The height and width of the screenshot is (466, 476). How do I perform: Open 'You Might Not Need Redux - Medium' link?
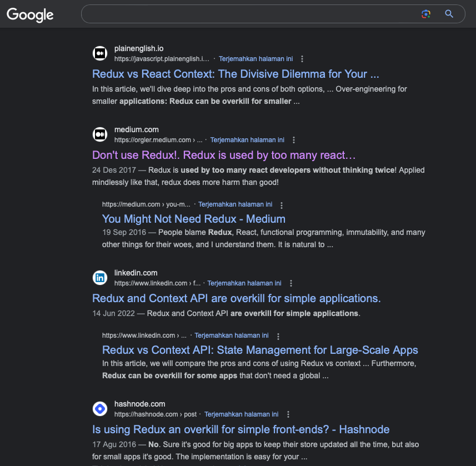click(194, 219)
